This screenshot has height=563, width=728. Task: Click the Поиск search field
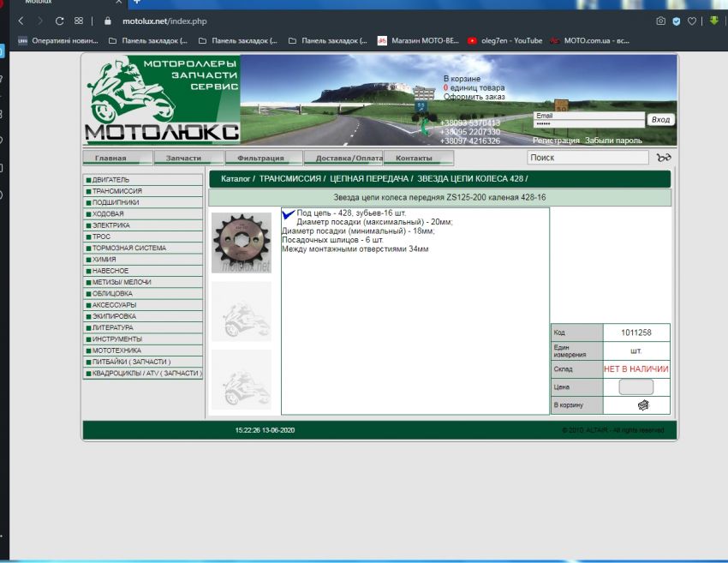588,158
